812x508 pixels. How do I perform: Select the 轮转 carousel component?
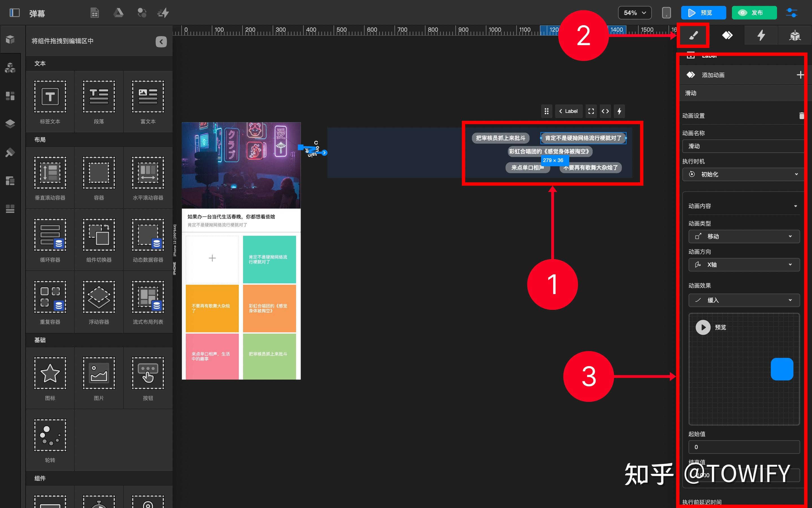pos(50,441)
